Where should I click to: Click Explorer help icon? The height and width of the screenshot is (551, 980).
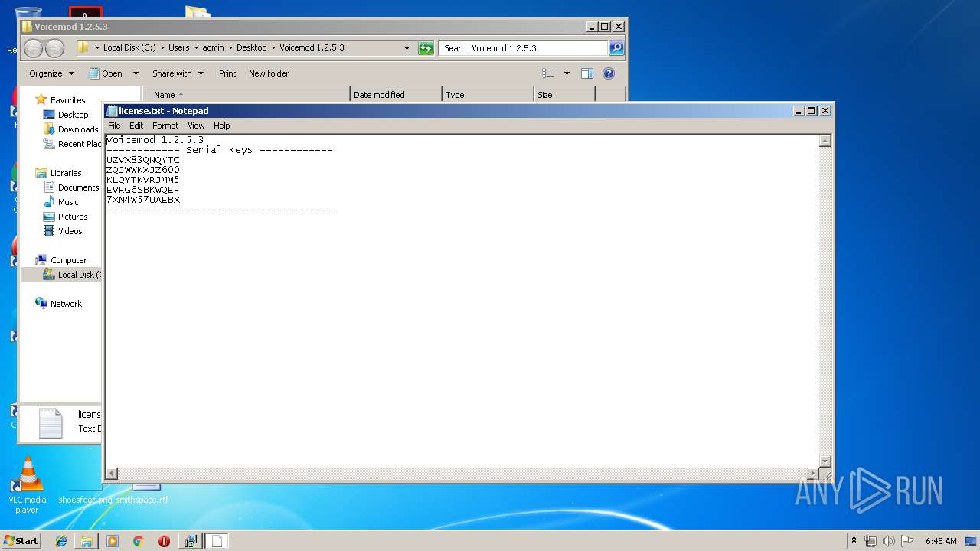pos(609,73)
